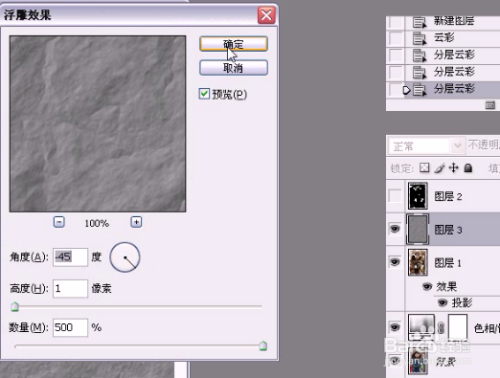Viewport: 500px width, 378px height.
Task: Toggle the 投影 drop shadow eye icon
Action: [442, 303]
